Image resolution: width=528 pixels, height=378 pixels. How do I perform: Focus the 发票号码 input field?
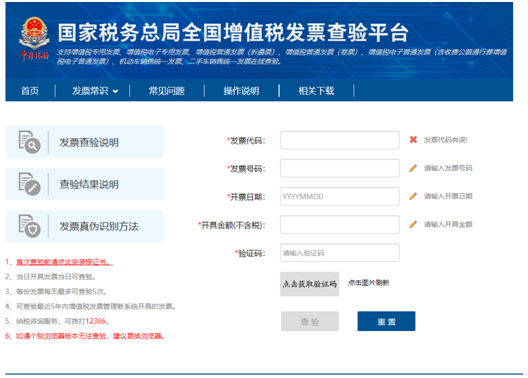pyautogui.click(x=340, y=168)
